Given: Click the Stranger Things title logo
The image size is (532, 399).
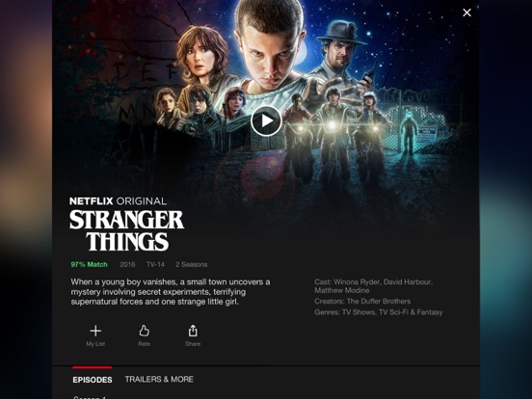Looking at the screenshot, I should click(x=126, y=230).
